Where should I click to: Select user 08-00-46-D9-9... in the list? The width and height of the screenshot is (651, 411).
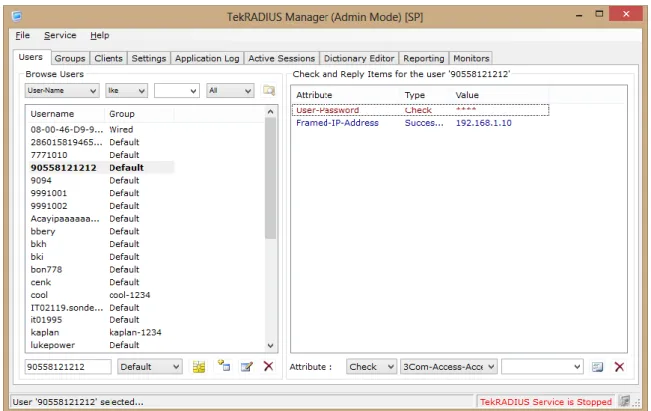point(100,130)
